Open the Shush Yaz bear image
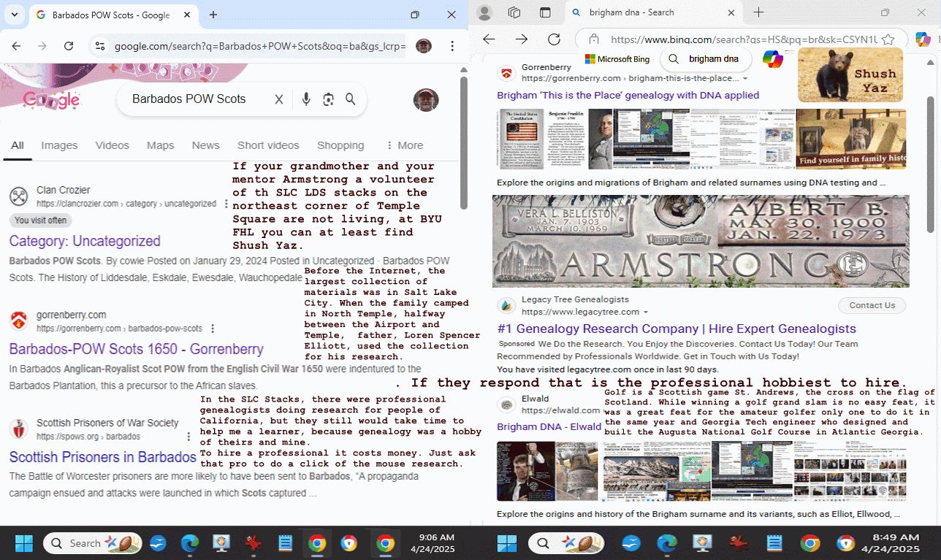 pyautogui.click(x=850, y=74)
